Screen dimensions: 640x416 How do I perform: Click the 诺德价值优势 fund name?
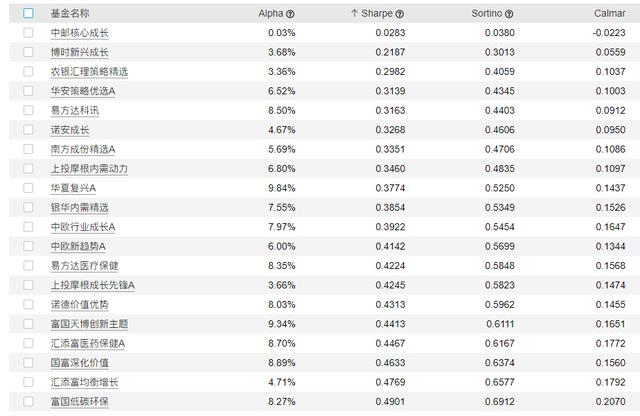tap(80, 304)
